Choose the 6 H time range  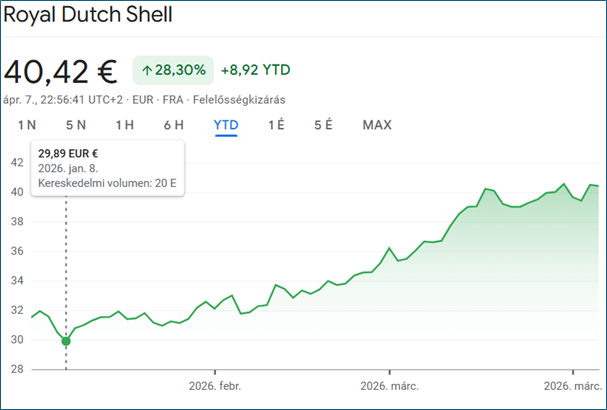click(x=174, y=125)
